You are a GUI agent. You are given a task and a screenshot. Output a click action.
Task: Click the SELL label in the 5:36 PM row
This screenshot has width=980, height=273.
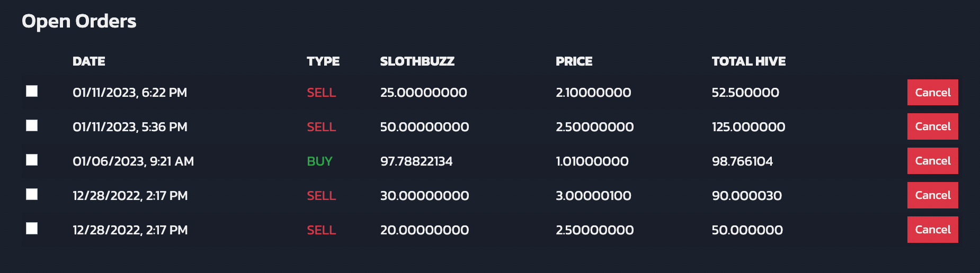(x=322, y=127)
